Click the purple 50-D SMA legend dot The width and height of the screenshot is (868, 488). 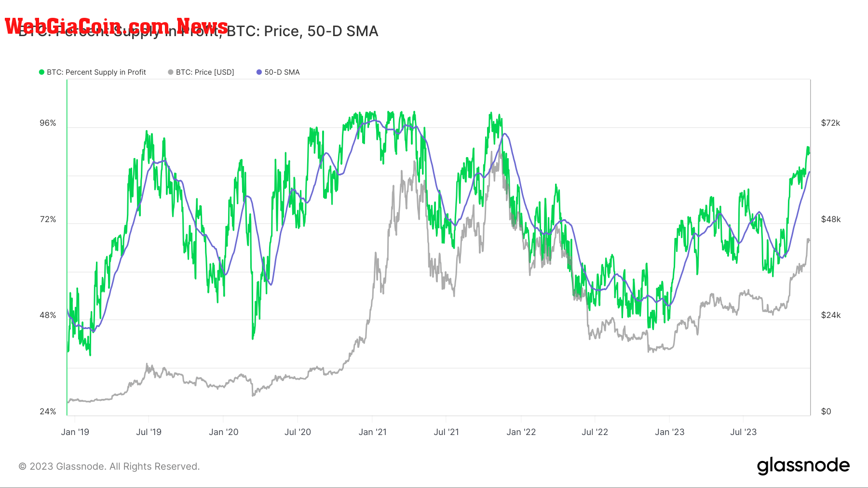click(x=259, y=72)
